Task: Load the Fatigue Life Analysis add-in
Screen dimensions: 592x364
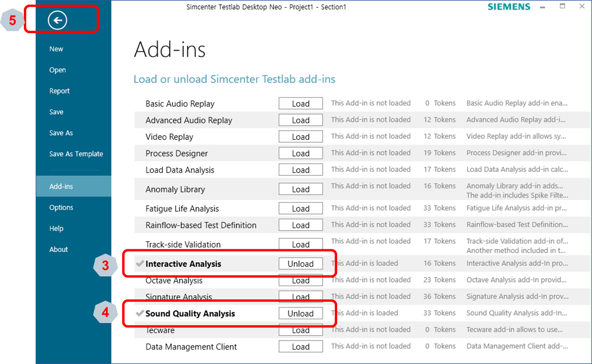Action: [301, 208]
